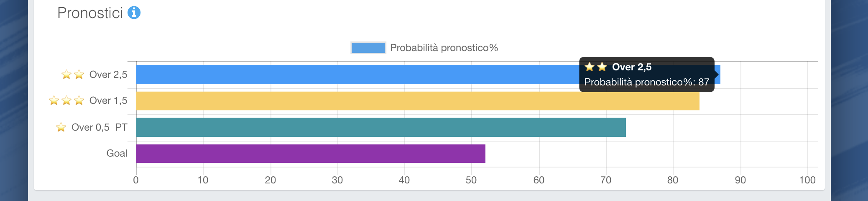868x201 pixels.
Task: Click the 0 tick on the horizontal axis
Action: tap(136, 180)
